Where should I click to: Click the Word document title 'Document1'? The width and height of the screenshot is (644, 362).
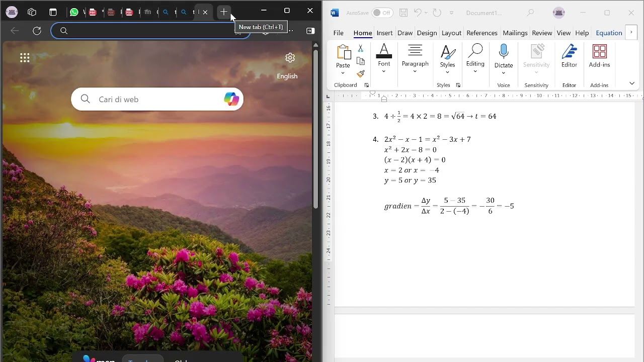[x=484, y=13]
